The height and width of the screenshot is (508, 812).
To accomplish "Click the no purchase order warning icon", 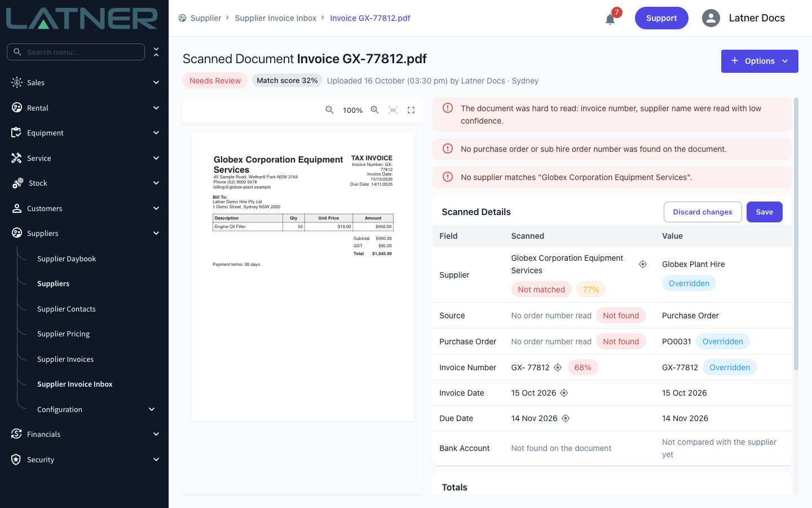I will click(x=448, y=148).
